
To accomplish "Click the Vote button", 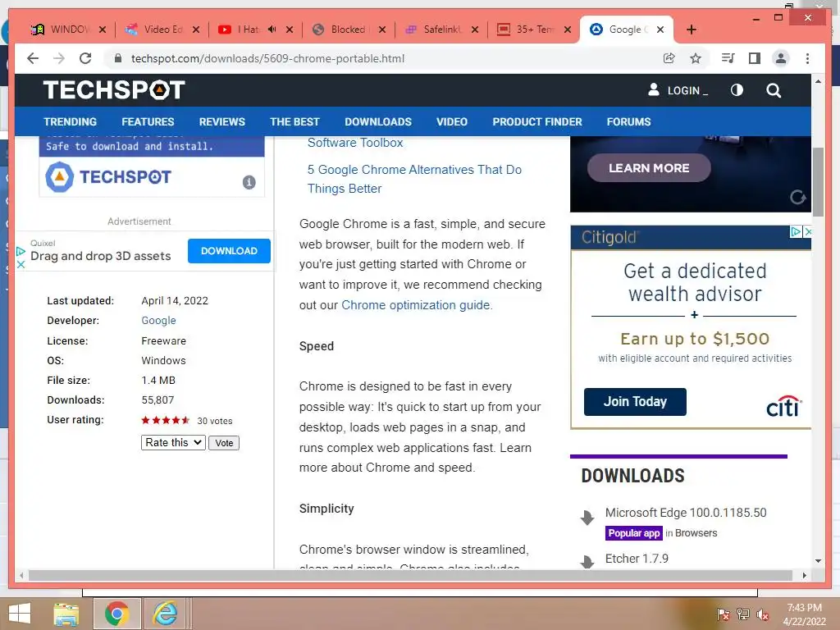I will [224, 443].
